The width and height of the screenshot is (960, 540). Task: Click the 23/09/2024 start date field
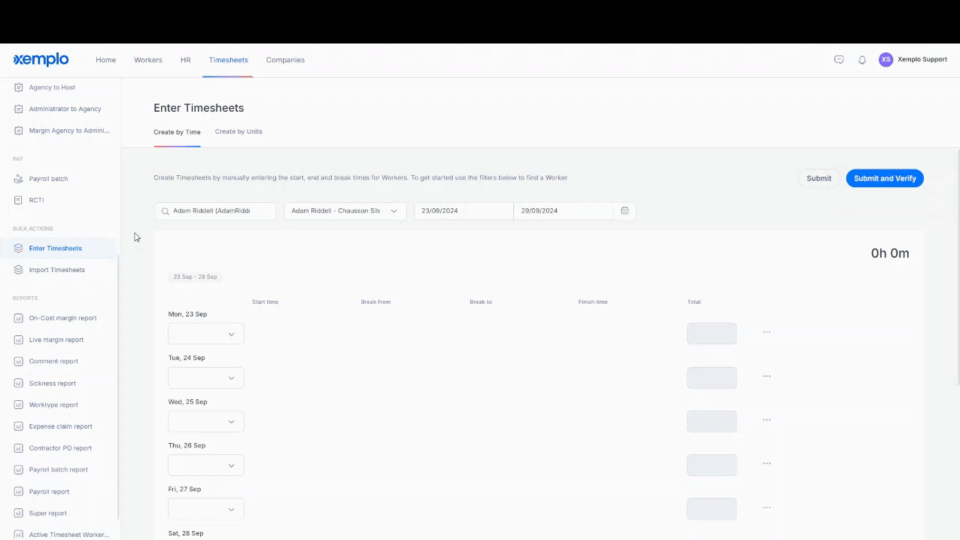coord(463,211)
